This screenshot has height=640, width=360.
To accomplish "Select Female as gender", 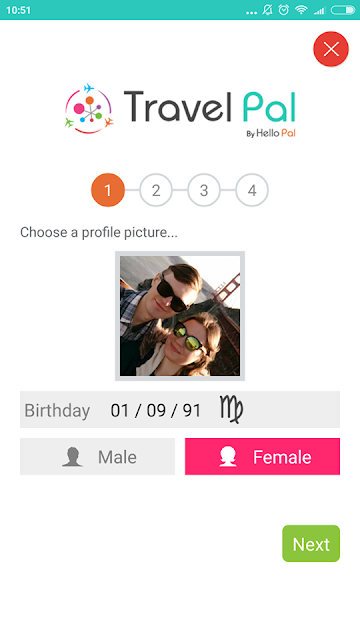I will [262, 456].
